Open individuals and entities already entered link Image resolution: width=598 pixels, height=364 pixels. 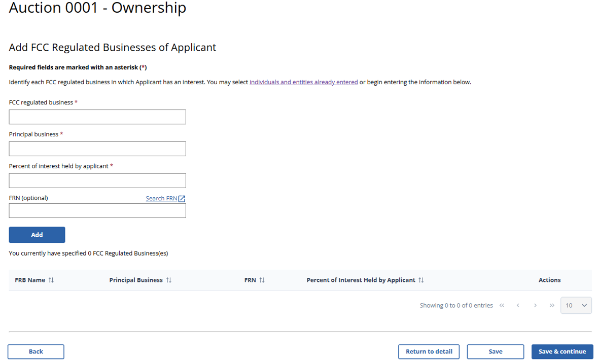pyautogui.click(x=303, y=82)
